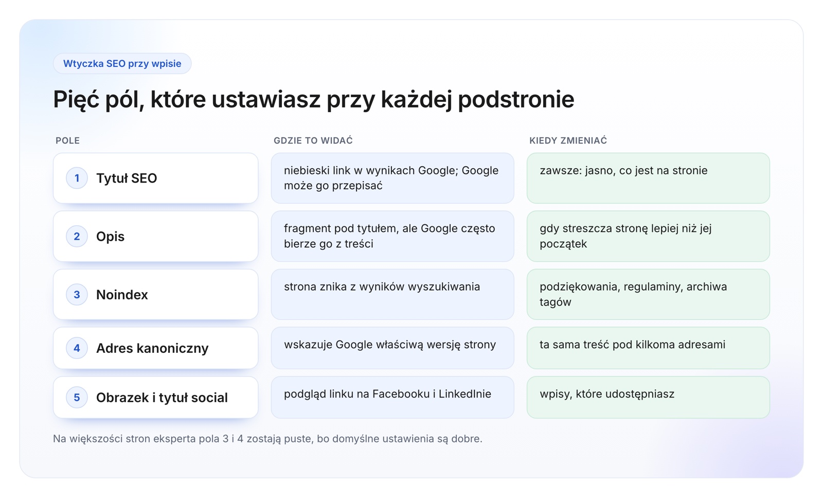Image resolution: width=823 pixels, height=504 pixels.
Task: Click the POLE column header
Action: tap(67, 140)
